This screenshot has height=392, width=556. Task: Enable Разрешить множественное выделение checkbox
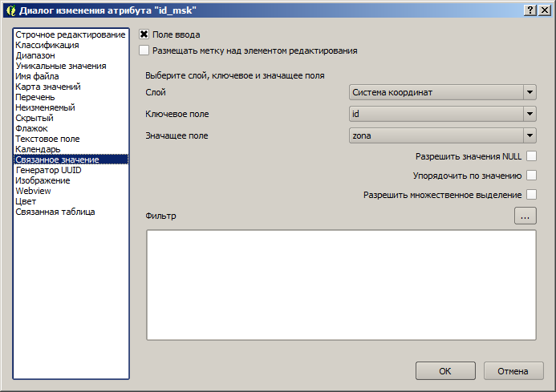[531, 195]
